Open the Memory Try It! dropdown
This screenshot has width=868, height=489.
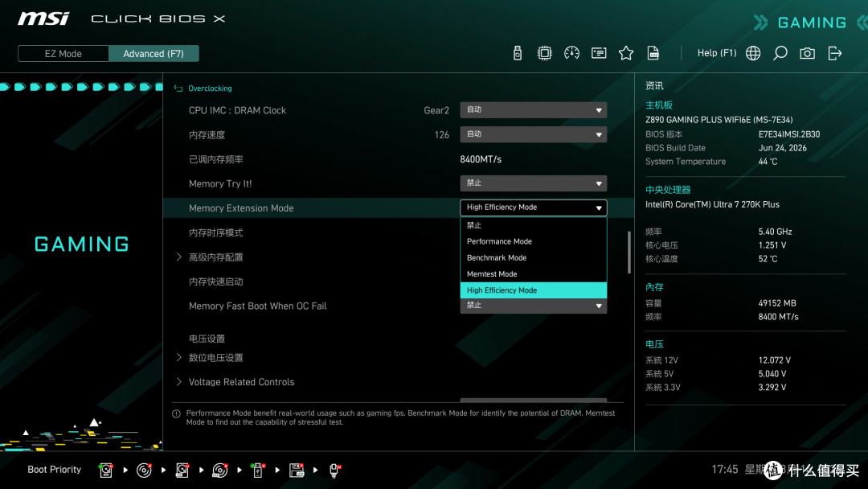tap(533, 183)
